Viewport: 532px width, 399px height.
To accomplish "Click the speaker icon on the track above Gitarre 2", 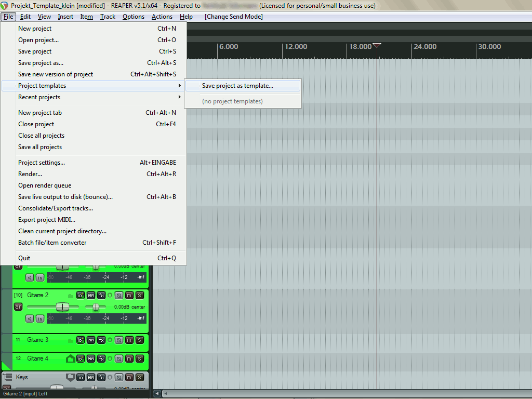I will tap(30, 277).
